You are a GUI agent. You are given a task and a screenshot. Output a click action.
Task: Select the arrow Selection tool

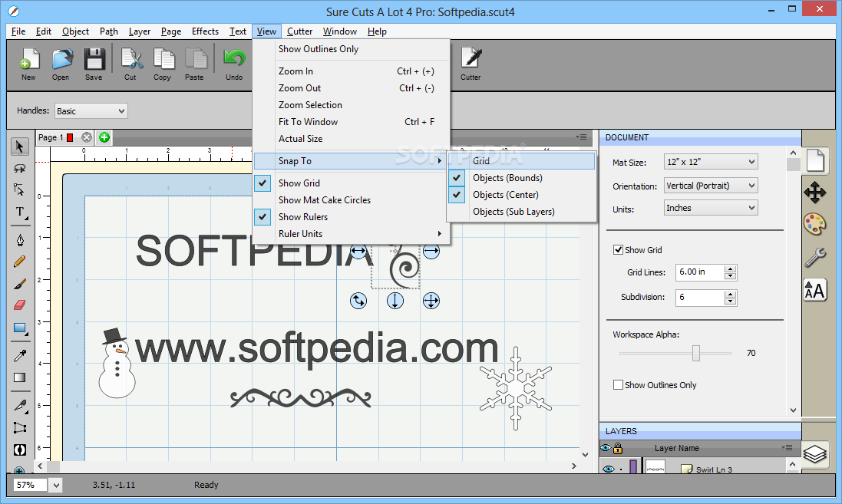19,146
